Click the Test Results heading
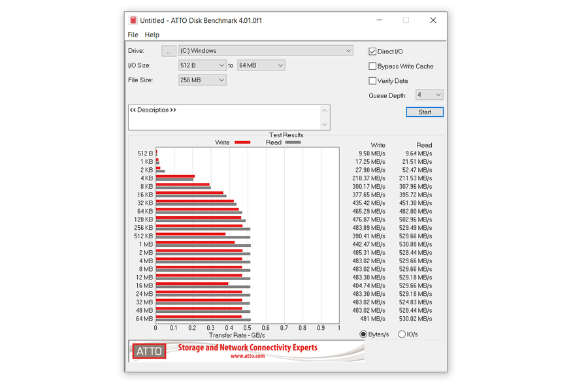Viewport: 588px width, 386px height. (x=286, y=135)
